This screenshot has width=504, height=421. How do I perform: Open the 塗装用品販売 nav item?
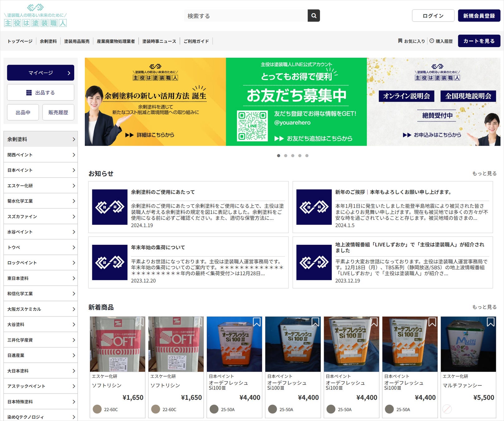tap(77, 41)
